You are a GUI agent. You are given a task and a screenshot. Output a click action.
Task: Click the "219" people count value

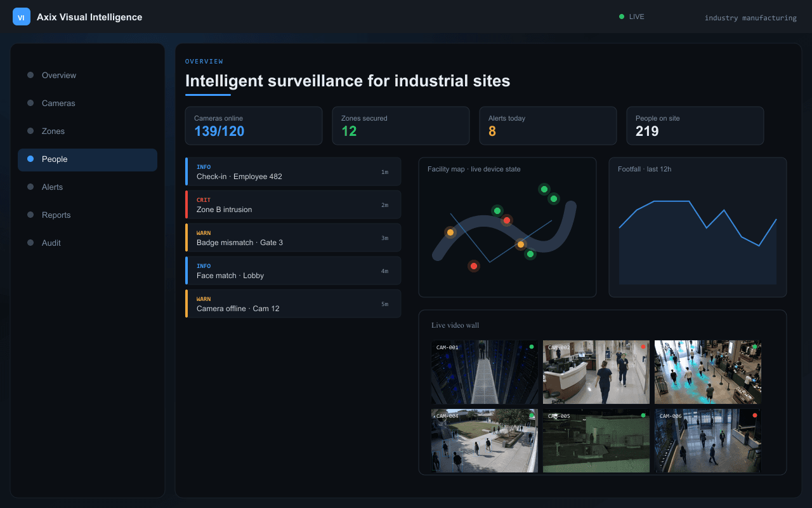click(647, 131)
